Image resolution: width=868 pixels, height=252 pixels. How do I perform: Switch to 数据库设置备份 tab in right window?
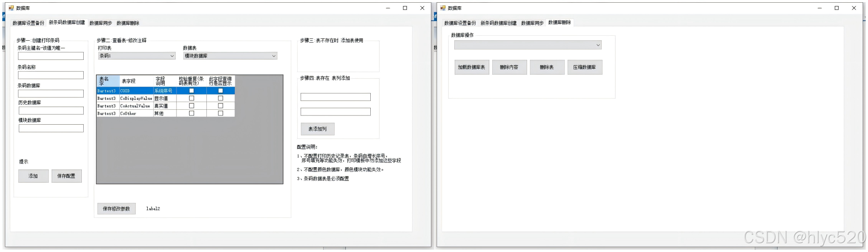[460, 23]
